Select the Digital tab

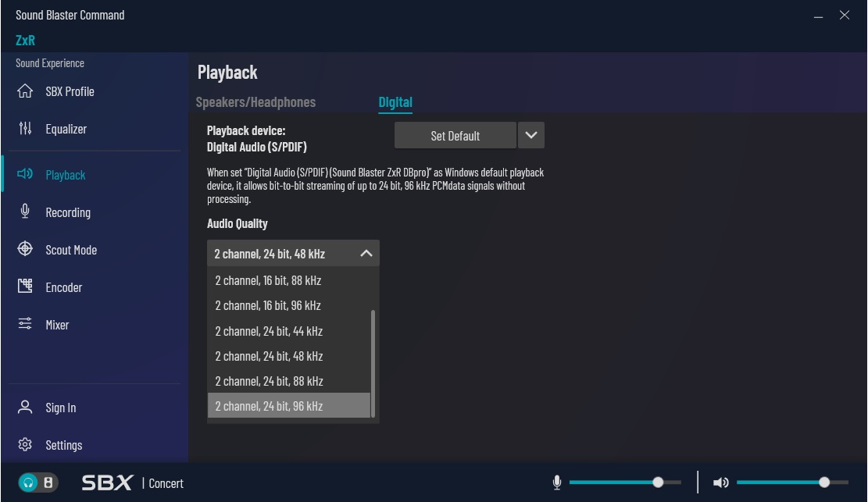click(x=395, y=102)
